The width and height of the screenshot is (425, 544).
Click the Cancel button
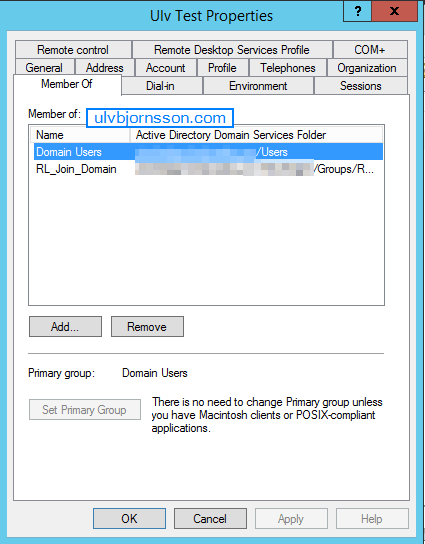[x=210, y=519]
